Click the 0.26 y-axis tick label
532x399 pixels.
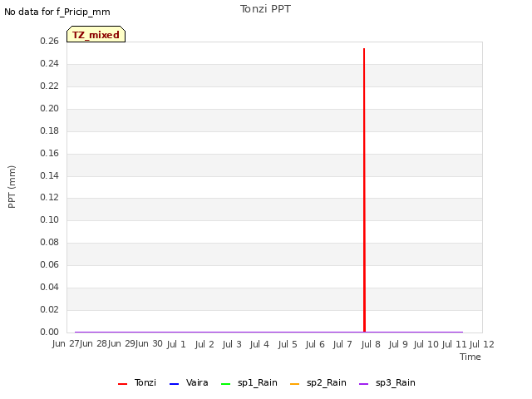[x=49, y=41]
